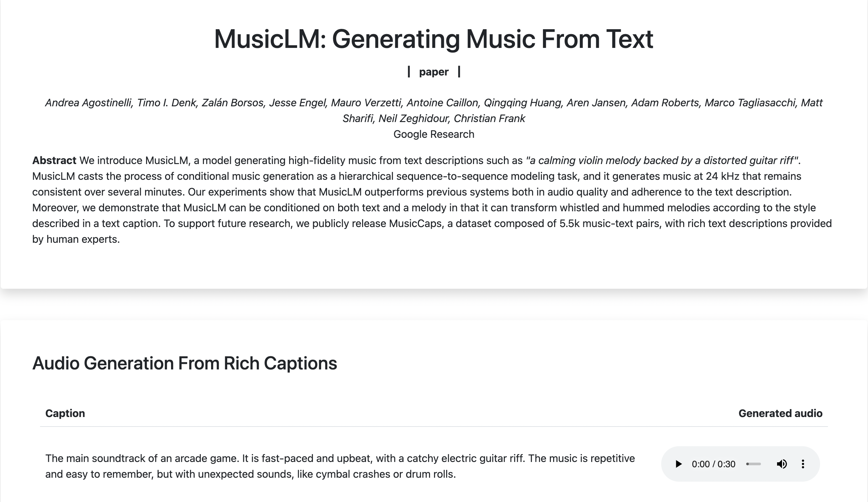Click the audio player volume slider
Image resolution: width=868 pixels, height=502 pixels.
click(x=754, y=464)
